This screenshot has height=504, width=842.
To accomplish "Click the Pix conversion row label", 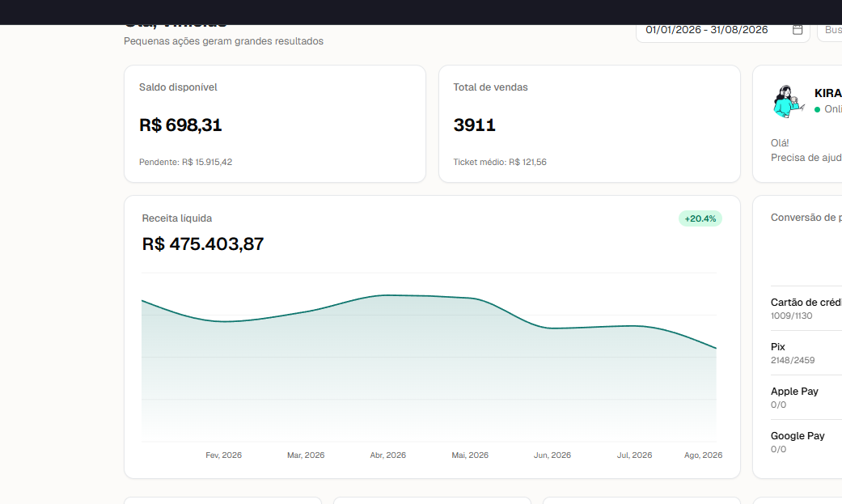I will click(777, 347).
